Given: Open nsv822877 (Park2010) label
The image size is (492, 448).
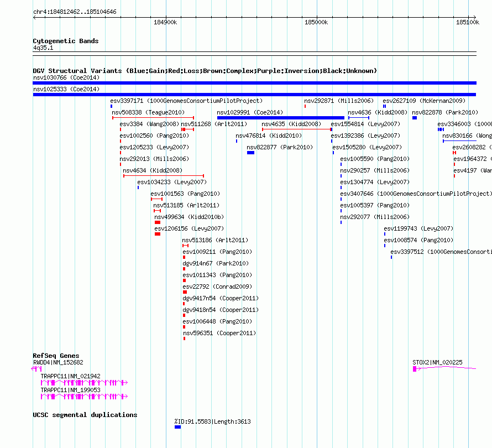Looking at the screenshot, I should (280, 147).
